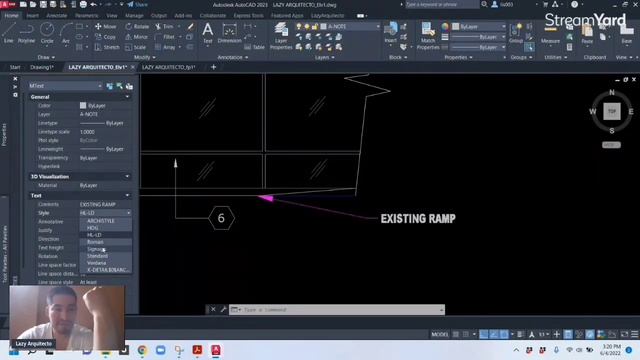Image resolution: width=640 pixels, height=360 pixels.
Task: Open the Home ribbon tab
Action: [11, 16]
